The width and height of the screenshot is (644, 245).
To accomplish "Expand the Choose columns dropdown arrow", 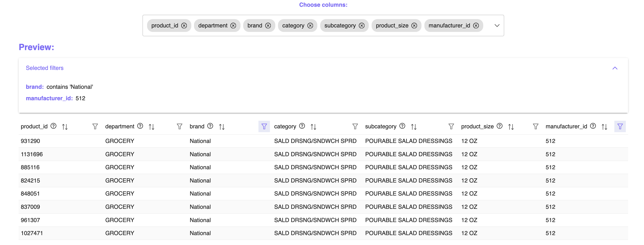I will 497,26.
